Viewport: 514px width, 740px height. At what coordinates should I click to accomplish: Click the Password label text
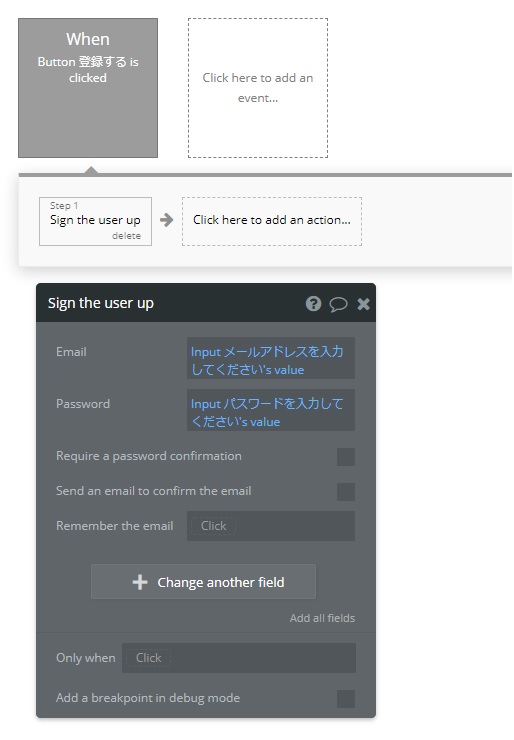pyautogui.click(x=83, y=404)
